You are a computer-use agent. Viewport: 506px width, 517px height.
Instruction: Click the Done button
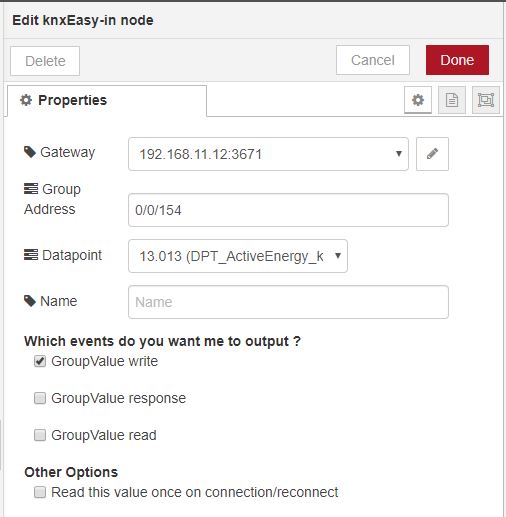point(457,60)
